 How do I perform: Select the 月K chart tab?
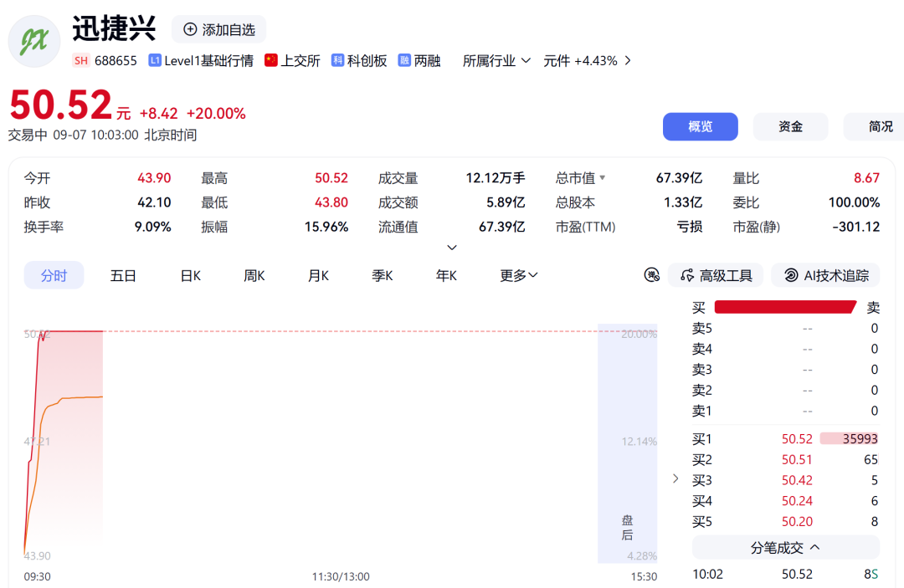click(318, 276)
